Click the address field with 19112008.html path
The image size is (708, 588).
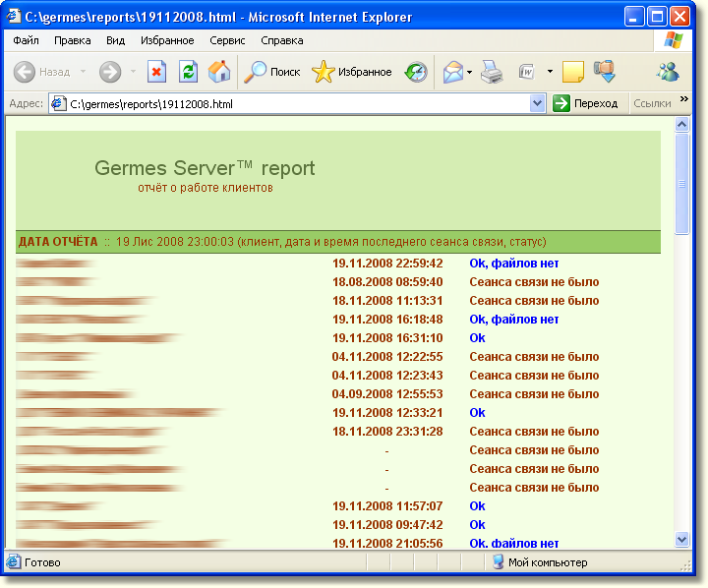pos(289,104)
